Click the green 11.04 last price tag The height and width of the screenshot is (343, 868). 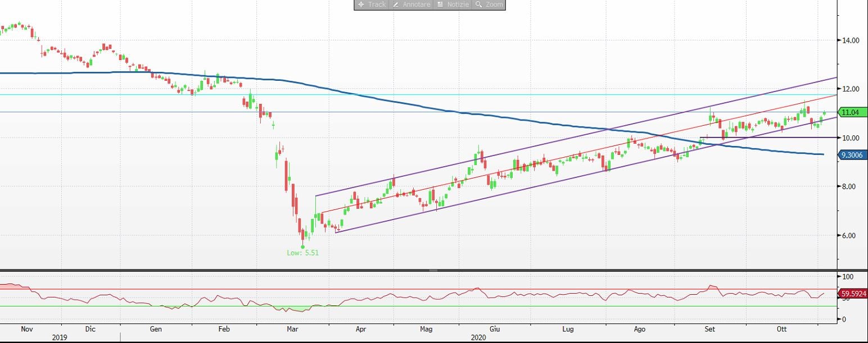(852, 113)
